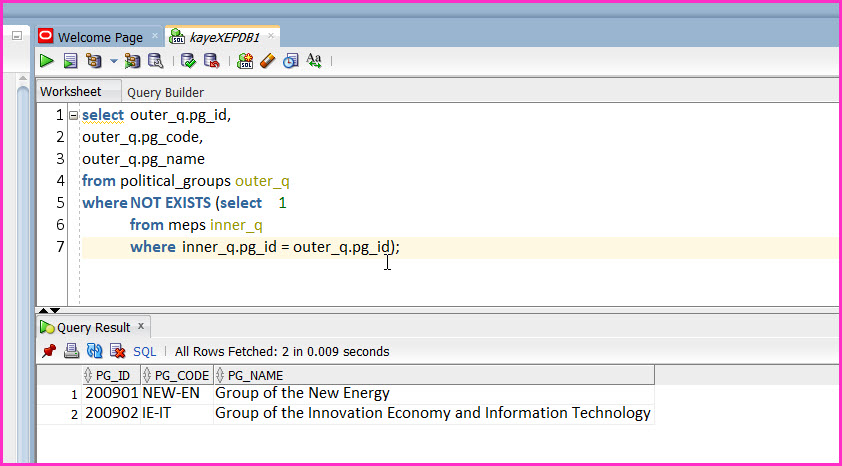Screen dimensions: 842x466
Task: Refresh the query result grid
Action: click(95, 352)
